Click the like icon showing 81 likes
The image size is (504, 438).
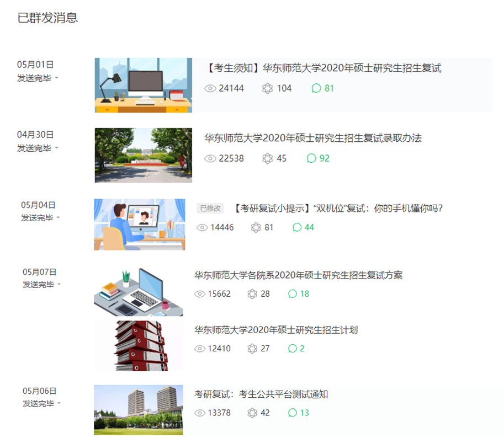[256, 227]
